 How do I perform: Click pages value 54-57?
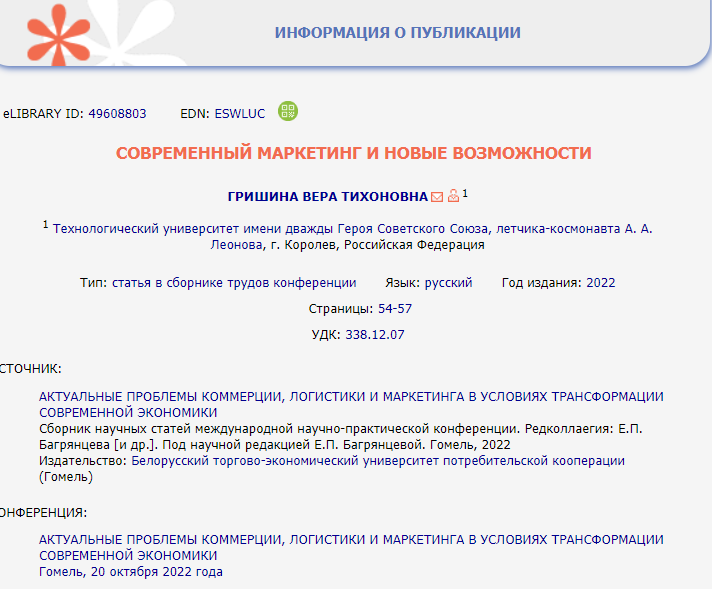pos(395,309)
